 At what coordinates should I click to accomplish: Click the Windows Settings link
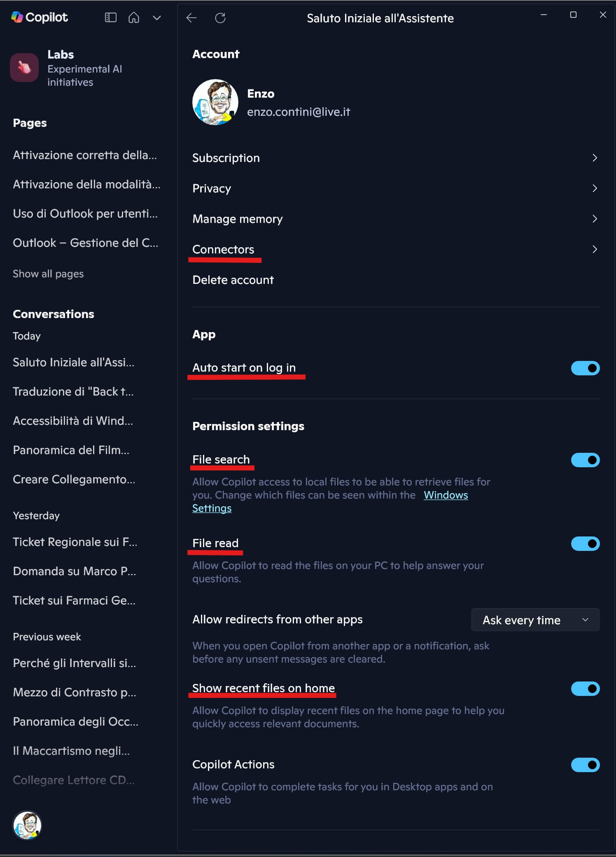click(x=446, y=495)
